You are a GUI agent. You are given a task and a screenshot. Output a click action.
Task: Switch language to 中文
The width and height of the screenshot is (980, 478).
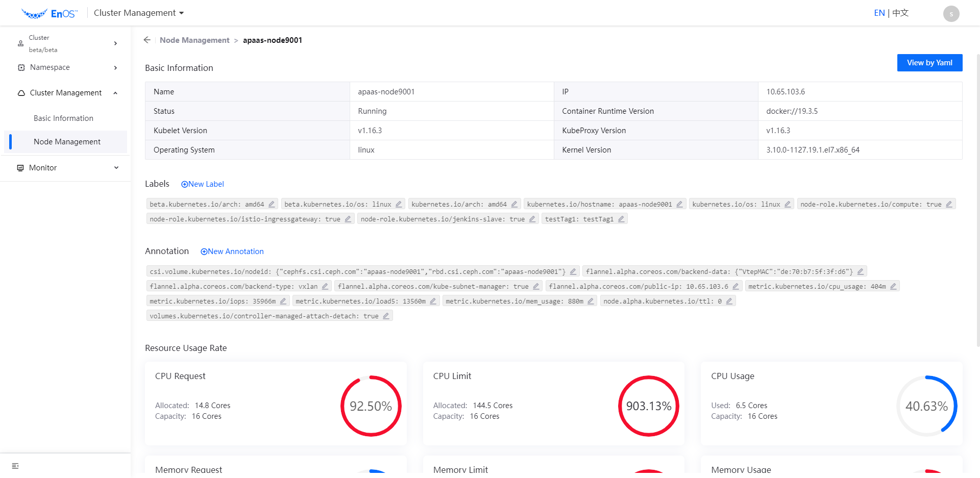[x=899, y=13]
